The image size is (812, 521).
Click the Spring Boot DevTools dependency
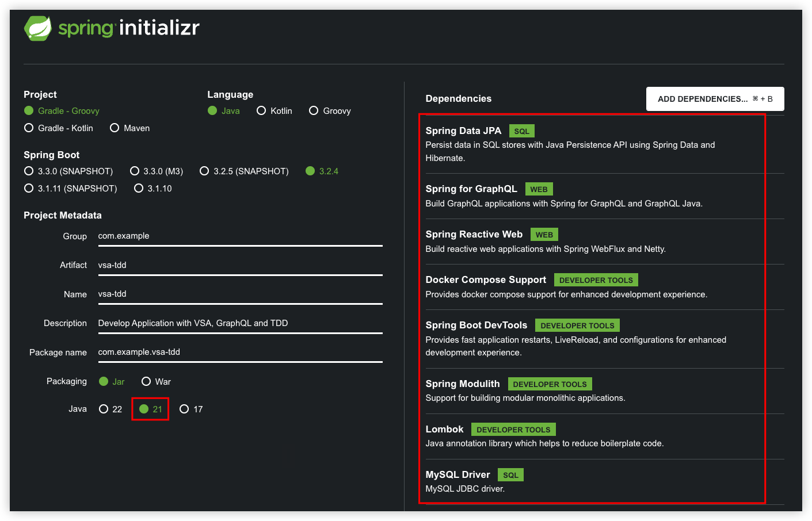tap(604, 339)
